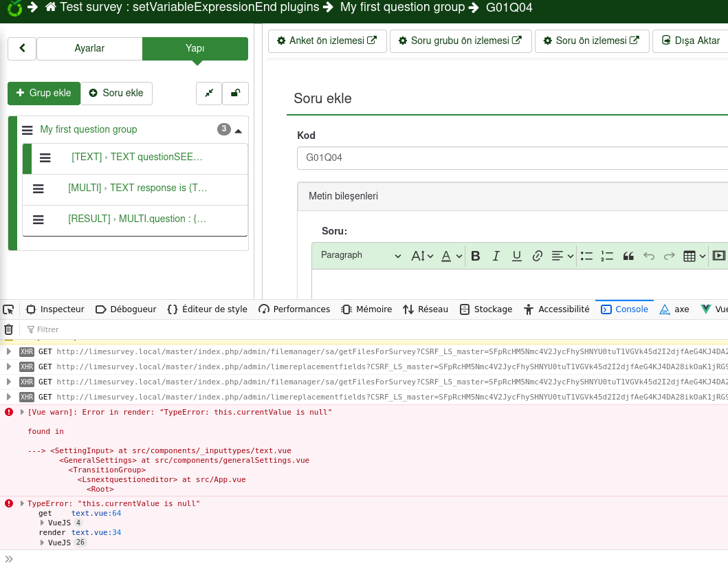Click the element picker icon in devtools
This screenshot has height=568, width=728.
tap(9, 309)
